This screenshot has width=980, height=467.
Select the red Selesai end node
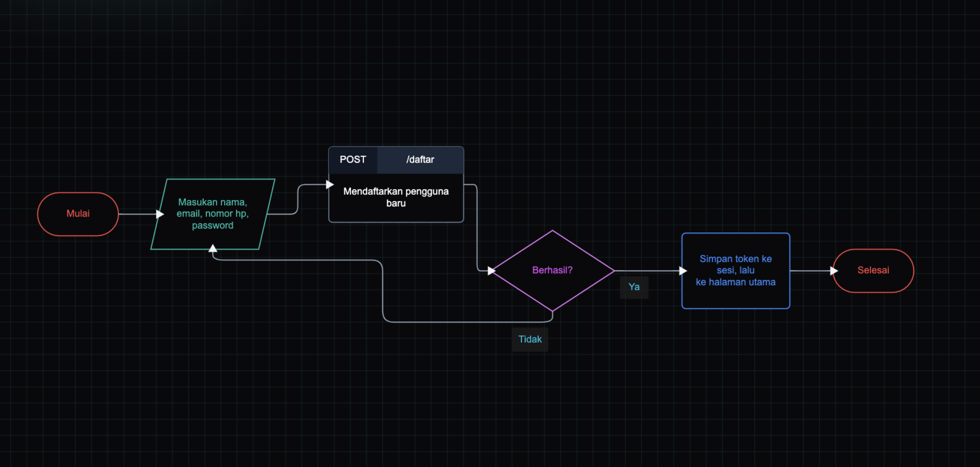[x=873, y=270]
